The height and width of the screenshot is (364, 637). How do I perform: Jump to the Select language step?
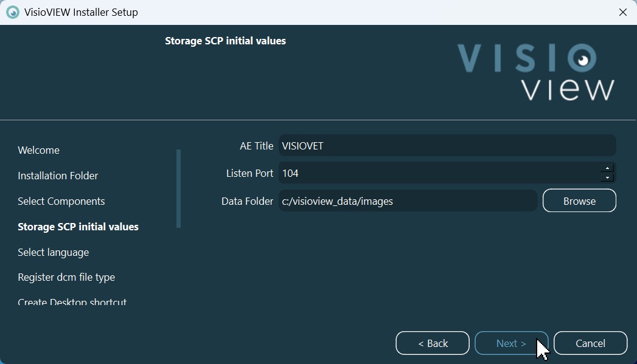pyautogui.click(x=54, y=252)
